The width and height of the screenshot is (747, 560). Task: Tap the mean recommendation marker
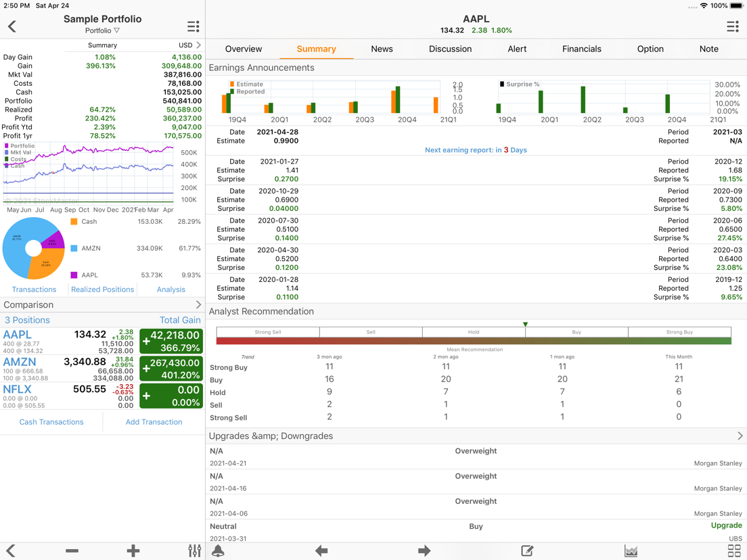click(526, 324)
